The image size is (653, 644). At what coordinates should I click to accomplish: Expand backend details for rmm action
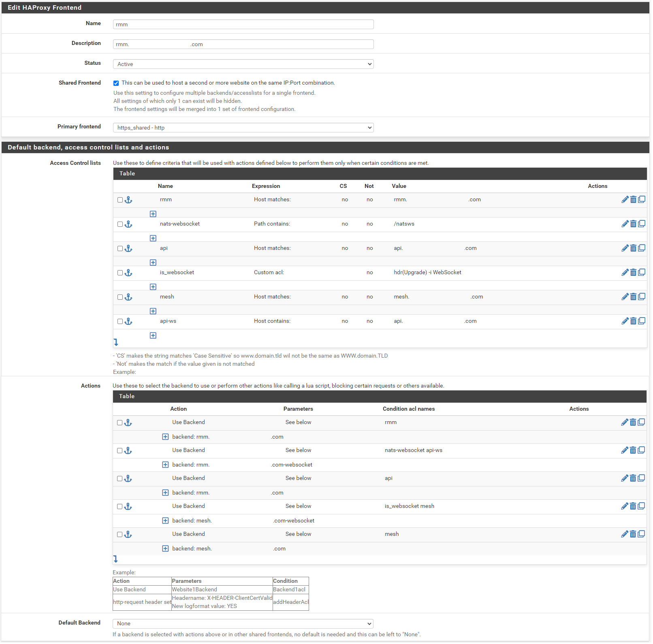(x=165, y=437)
